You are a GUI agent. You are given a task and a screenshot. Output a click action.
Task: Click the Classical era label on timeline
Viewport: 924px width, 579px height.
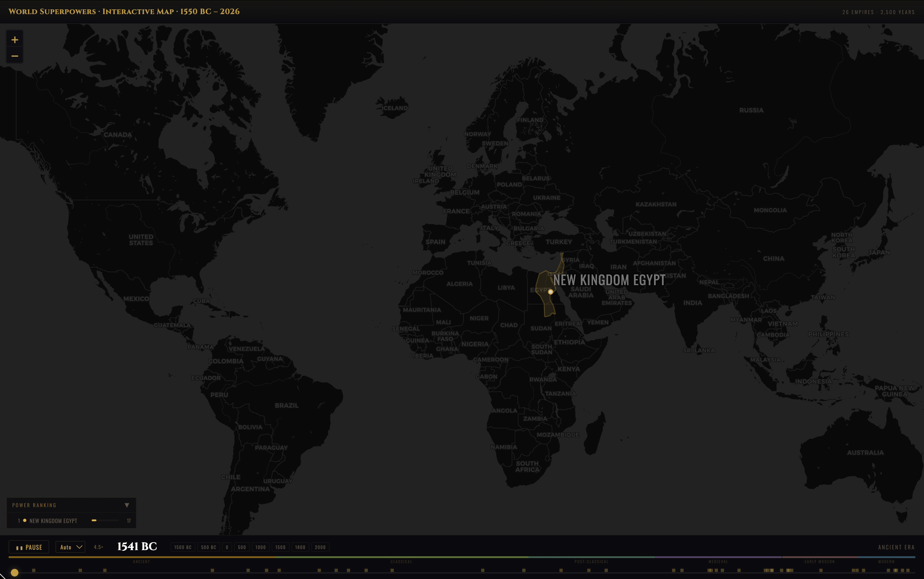click(x=401, y=562)
